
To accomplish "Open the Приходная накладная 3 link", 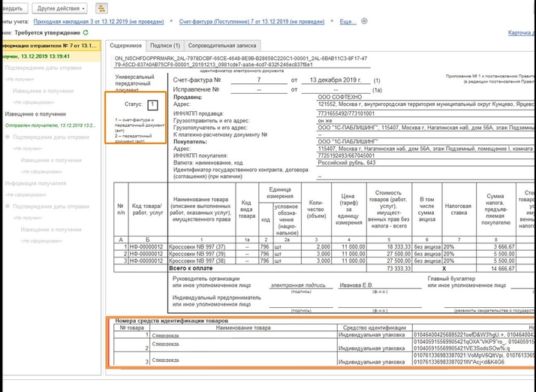I will pyautogui.click(x=83, y=22).
